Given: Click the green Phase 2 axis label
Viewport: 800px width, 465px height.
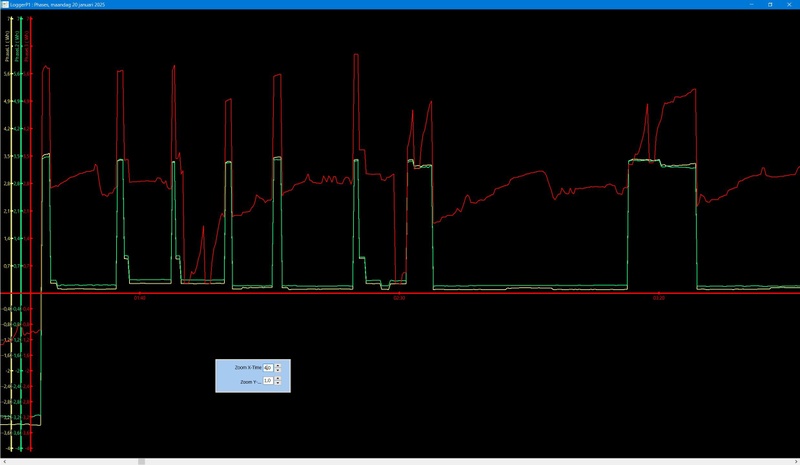Looking at the screenshot, I should tap(17, 46).
